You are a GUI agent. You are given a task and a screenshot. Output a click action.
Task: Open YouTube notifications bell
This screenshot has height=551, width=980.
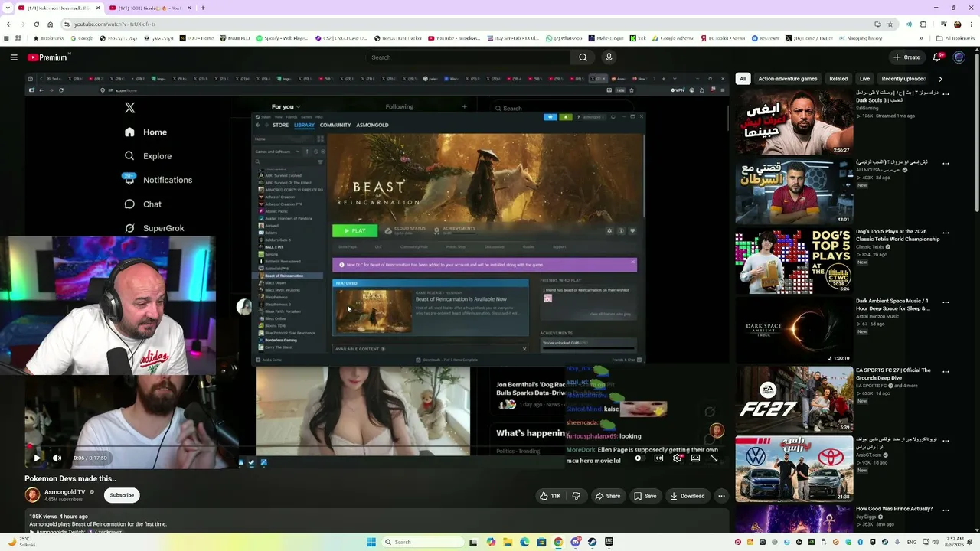[x=937, y=57]
